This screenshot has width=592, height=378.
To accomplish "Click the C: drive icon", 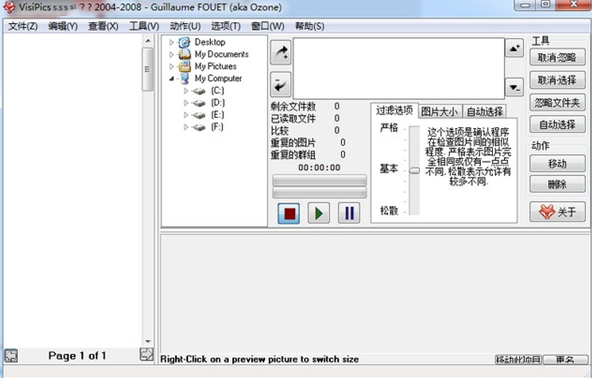I will coord(199,91).
